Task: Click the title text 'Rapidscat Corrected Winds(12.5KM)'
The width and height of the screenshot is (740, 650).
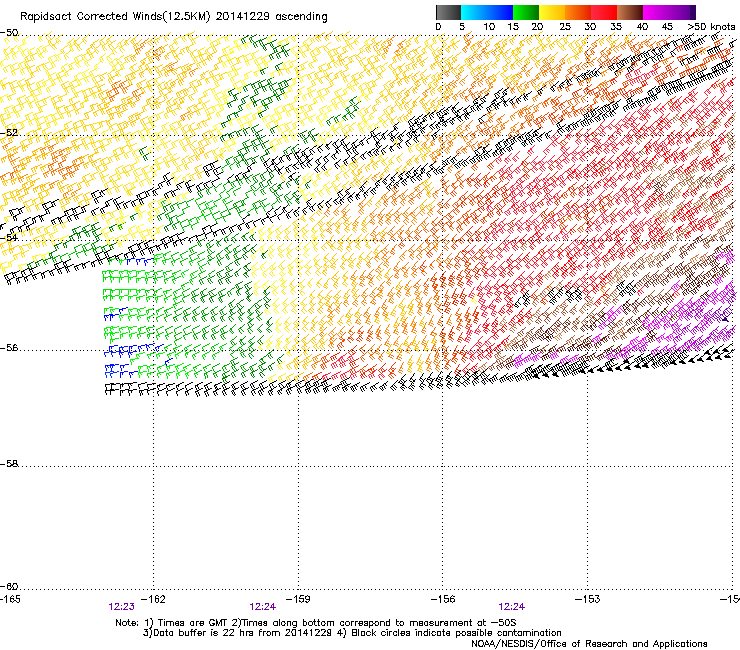Action: [x=115, y=17]
